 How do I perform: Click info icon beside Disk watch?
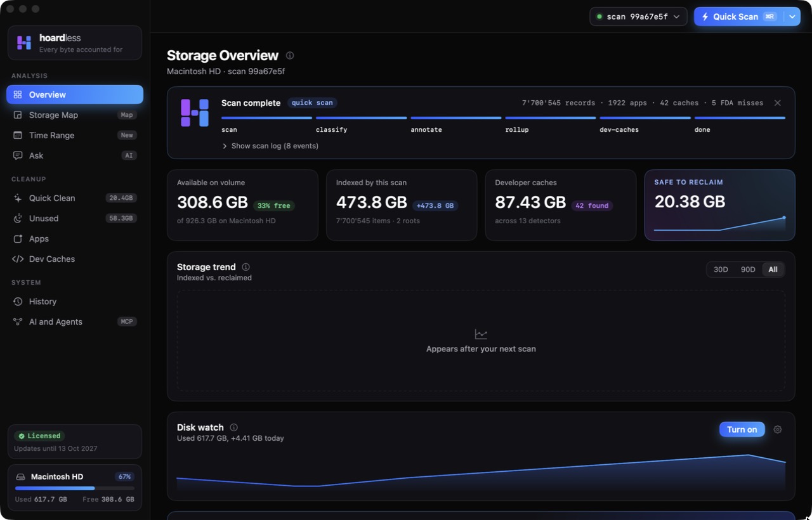pyautogui.click(x=233, y=427)
